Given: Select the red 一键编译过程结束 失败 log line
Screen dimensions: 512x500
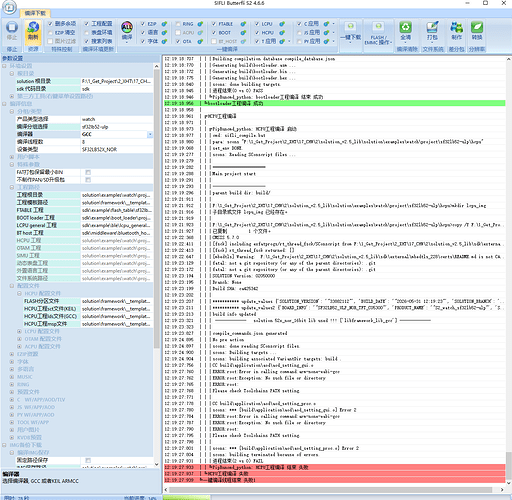Looking at the screenshot, I should [x=335, y=480].
